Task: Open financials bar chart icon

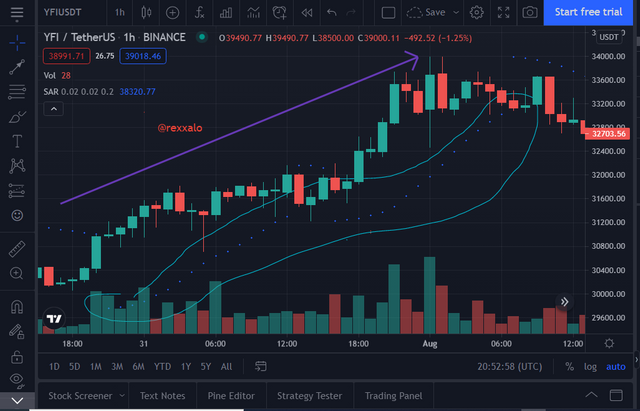Action: coord(226,13)
